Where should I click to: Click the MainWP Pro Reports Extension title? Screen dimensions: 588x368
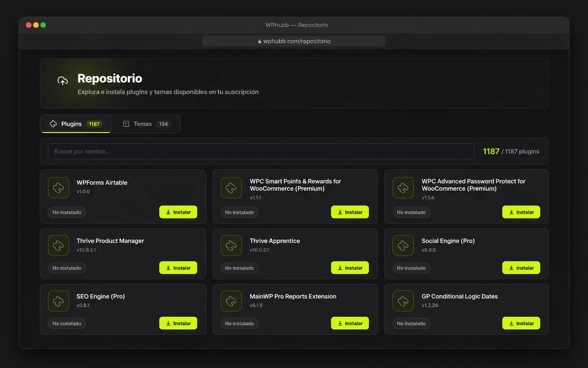[x=293, y=296]
